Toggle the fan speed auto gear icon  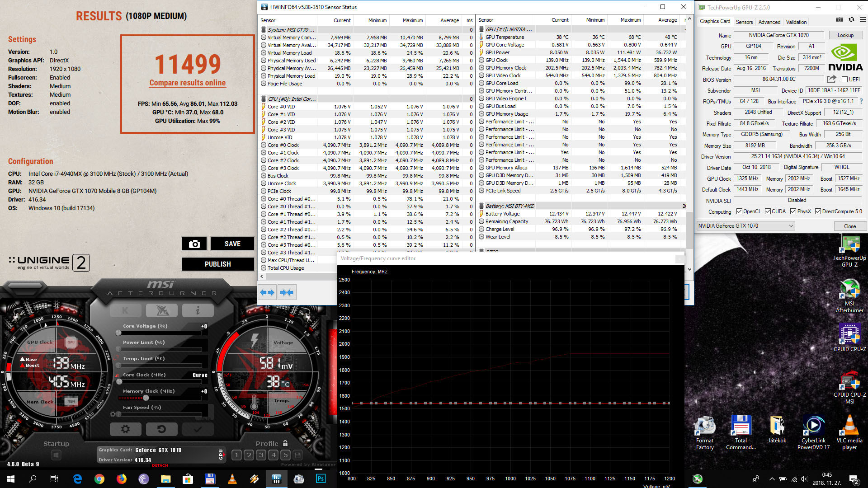click(x=113, y=414)
